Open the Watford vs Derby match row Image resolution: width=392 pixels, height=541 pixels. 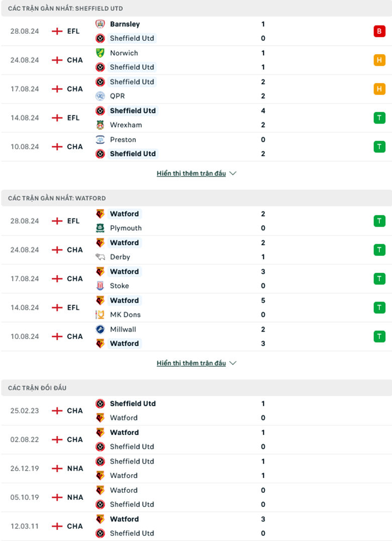click(196, 250)
